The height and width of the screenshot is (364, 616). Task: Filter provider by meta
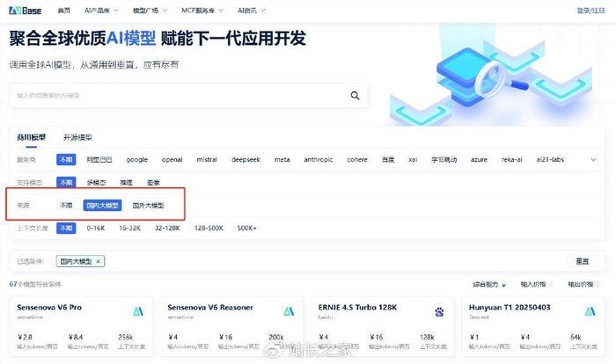point(282,159)
